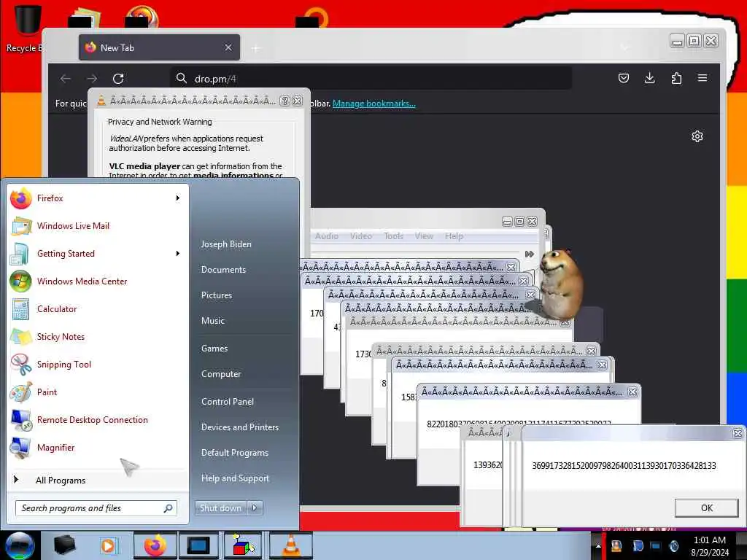Launch Windows Media Center
Viewport: 747px width, 560px height.
[x=97, y=281]
